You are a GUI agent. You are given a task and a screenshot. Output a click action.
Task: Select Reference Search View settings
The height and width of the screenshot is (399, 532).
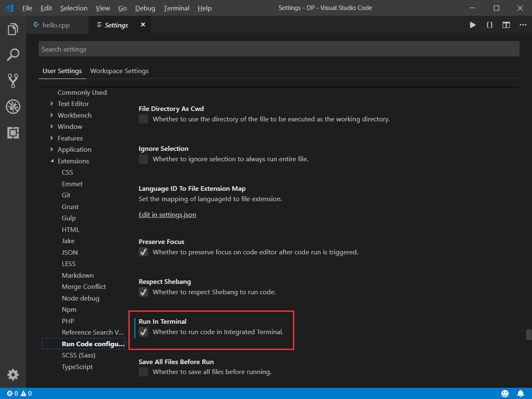pyautogui.click(x=93, y=332)
